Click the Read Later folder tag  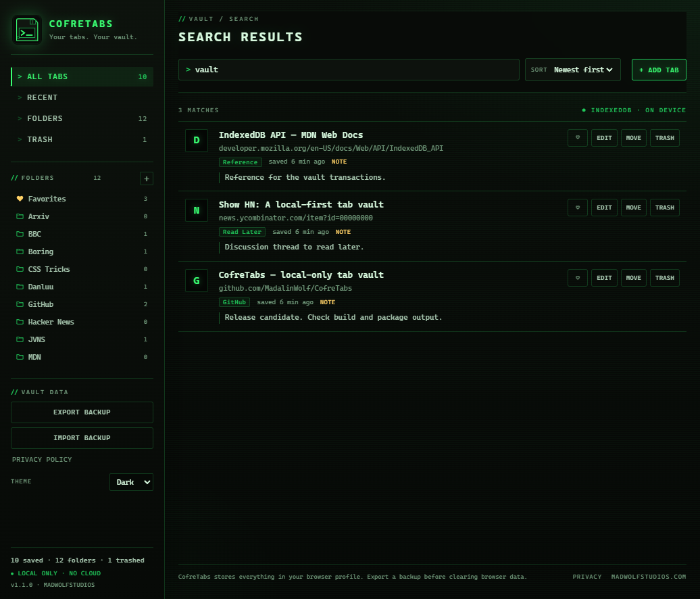(x=242, y=232)
